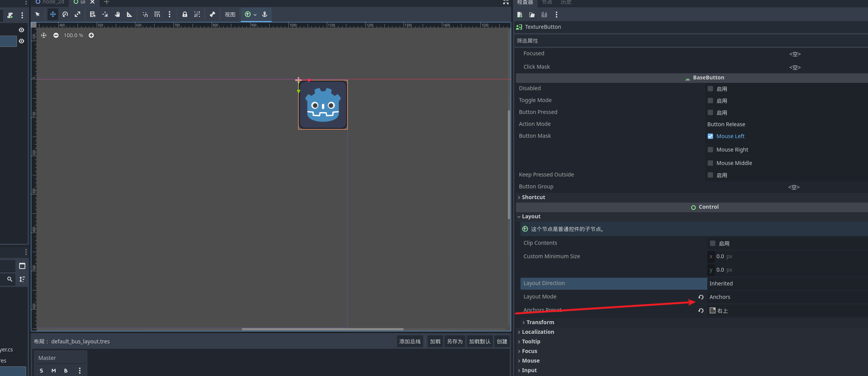Expand the Input section
This screenshot has width=868, height=376.
[529, 370]
